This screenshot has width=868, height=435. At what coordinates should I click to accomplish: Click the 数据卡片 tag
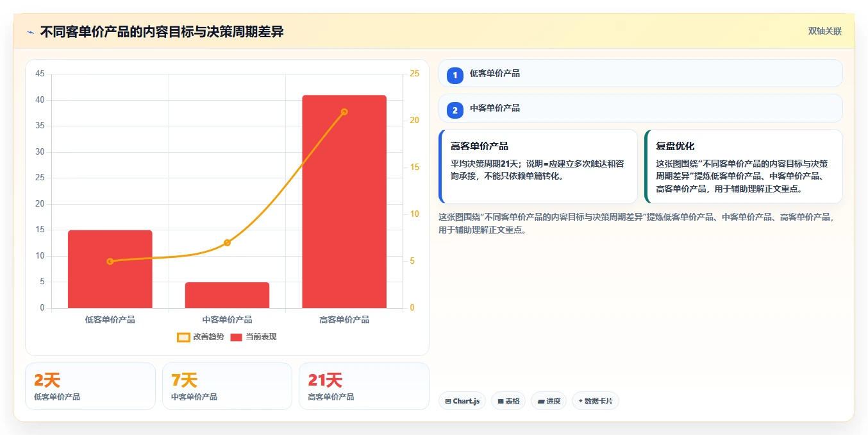pos(596,401)
